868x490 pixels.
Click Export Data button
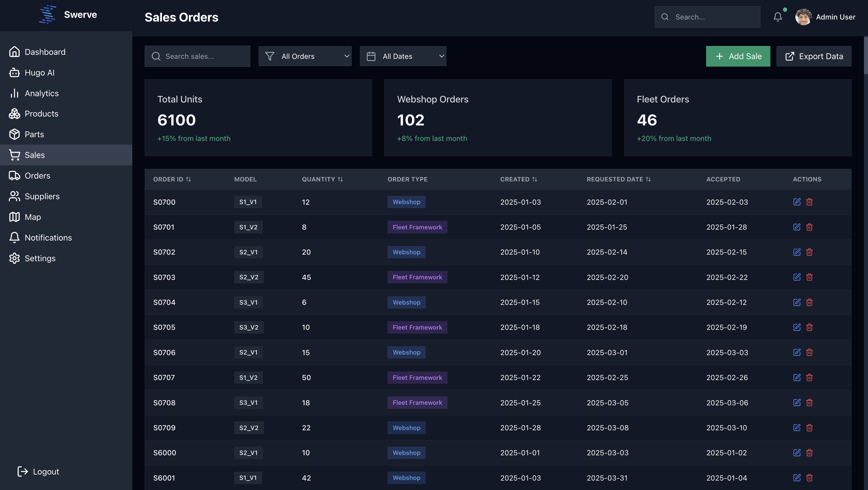pyautogui.click(x=814, y=56)
